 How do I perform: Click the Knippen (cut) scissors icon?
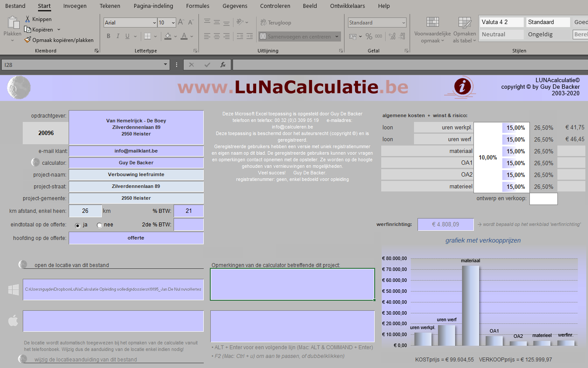click(x=28, y=19)
